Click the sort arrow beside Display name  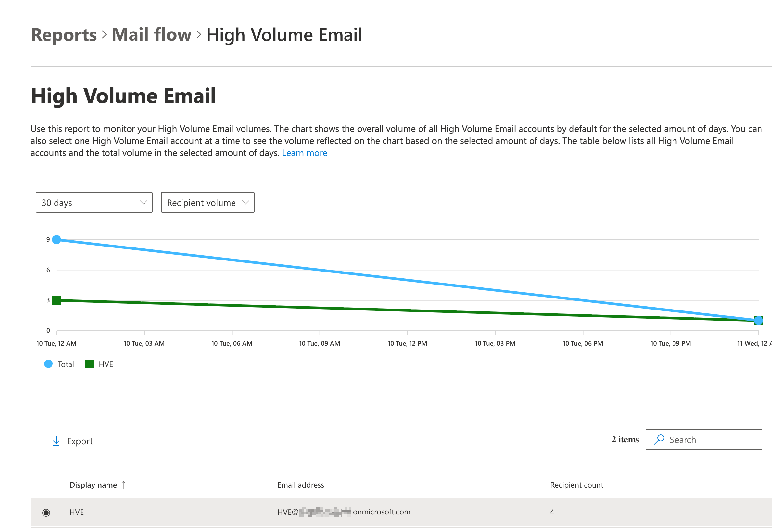point(123,485)
